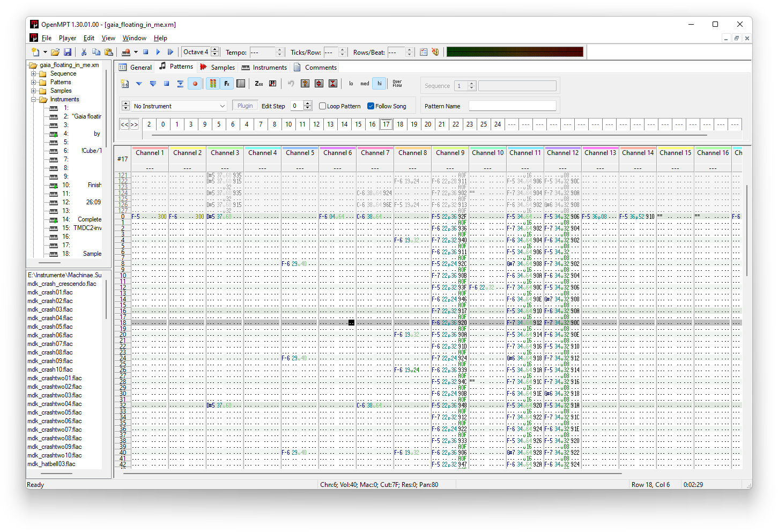
Task: Open the Player menu
Action: coord(68,38)
